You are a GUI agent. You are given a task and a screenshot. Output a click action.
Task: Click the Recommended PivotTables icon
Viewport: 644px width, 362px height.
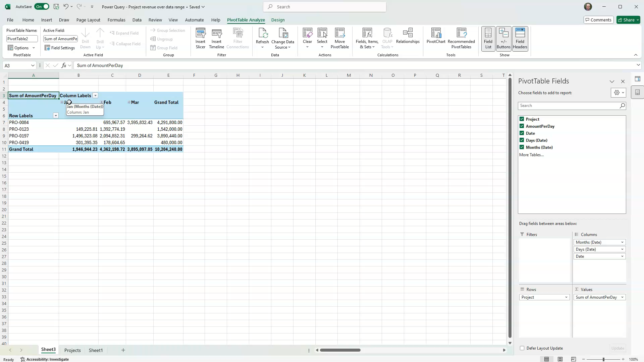[x=462, y=37]
